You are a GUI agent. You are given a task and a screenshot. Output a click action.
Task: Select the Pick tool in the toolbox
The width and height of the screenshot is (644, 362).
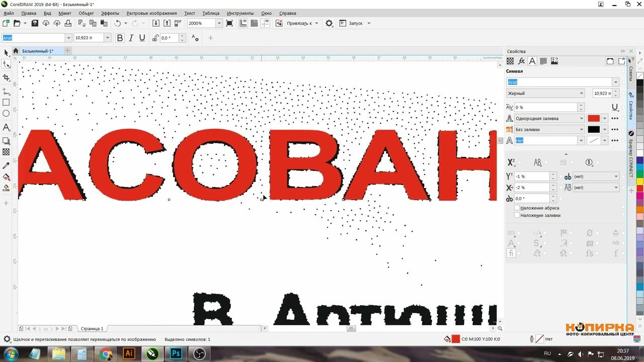click(6, 53)
